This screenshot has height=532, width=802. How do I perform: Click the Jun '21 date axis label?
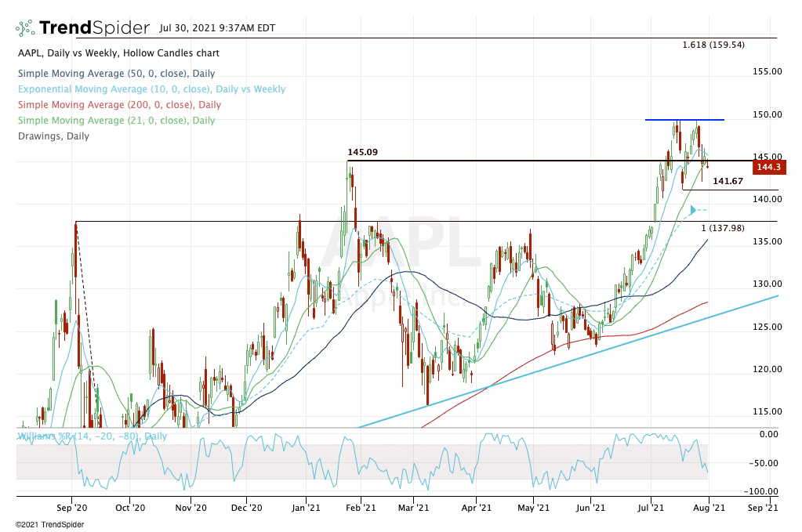[591, 508]
